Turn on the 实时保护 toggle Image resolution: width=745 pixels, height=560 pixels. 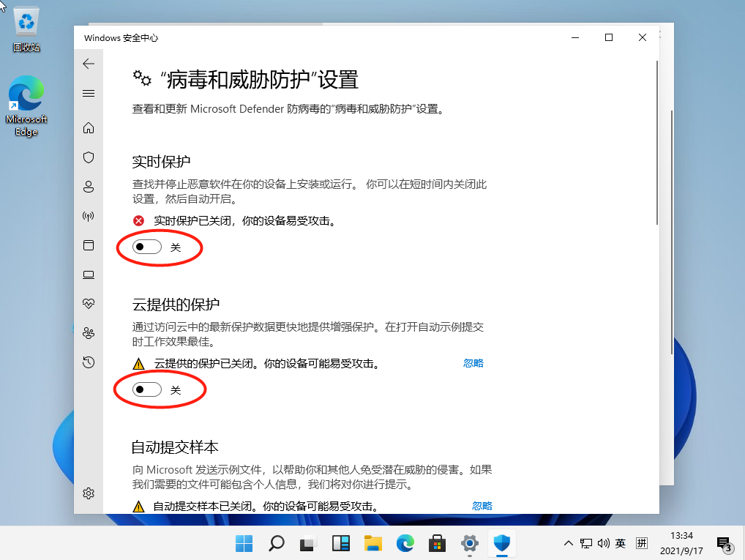point(147,247)
